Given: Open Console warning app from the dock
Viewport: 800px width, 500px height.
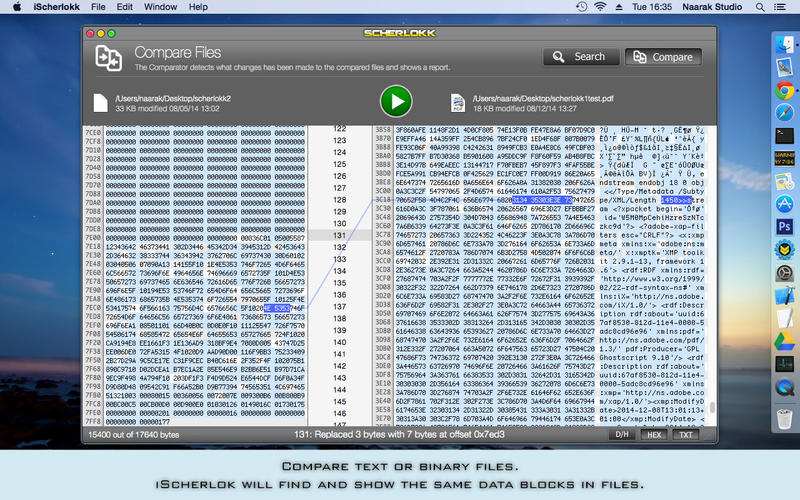Looking at the screenshot, I should coord(784,158).
